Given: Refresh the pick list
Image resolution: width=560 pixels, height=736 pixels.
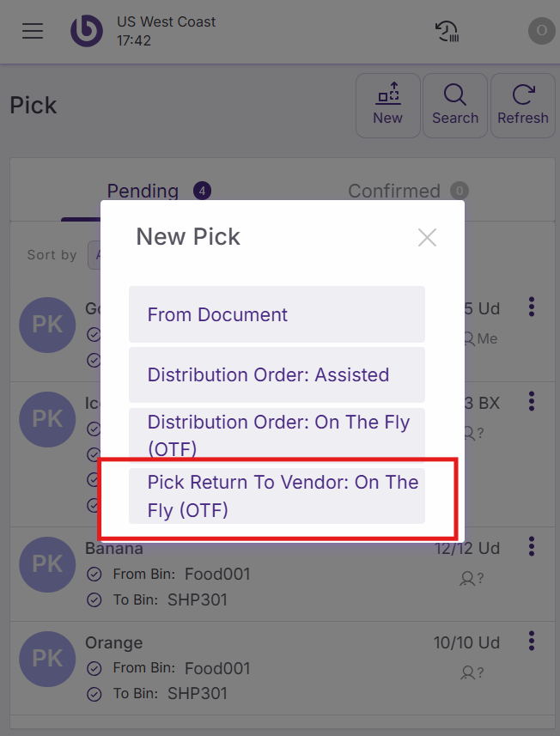Looking at the screenshot, I should tap(522, 105).
